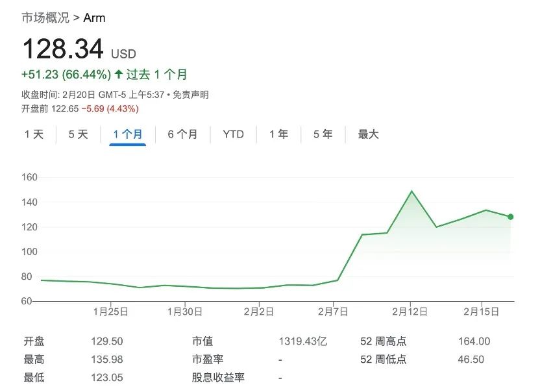
Task: Click the 开盘 value 129.50
Action: pos(106,341)
